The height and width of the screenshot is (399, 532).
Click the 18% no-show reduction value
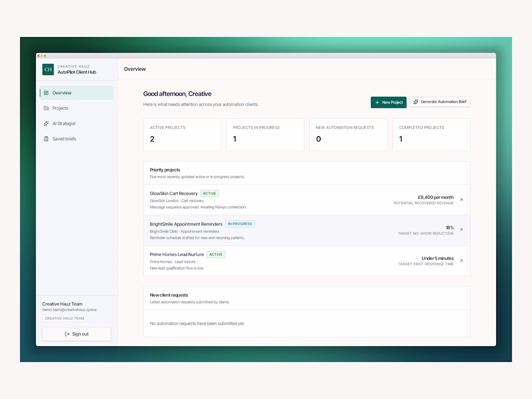pos(450,228)
